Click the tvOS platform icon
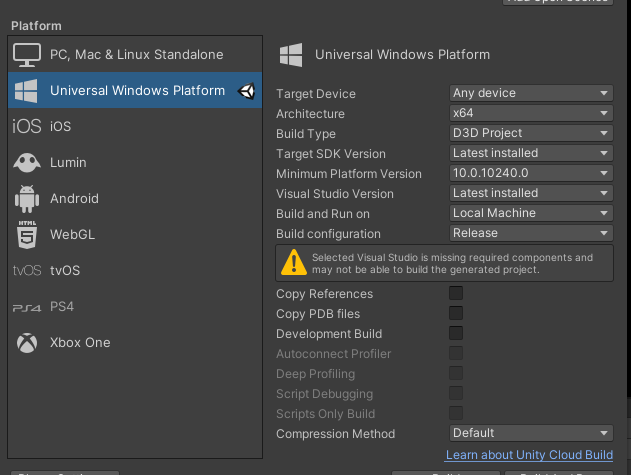This screenshot has height=475, width=631. pyautogui.click(x=27, y=271)
